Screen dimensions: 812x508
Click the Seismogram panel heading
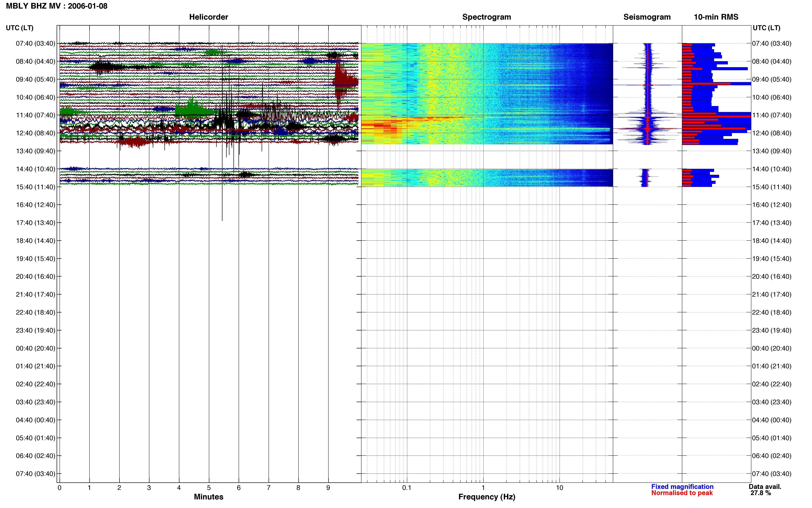point(647,17)
